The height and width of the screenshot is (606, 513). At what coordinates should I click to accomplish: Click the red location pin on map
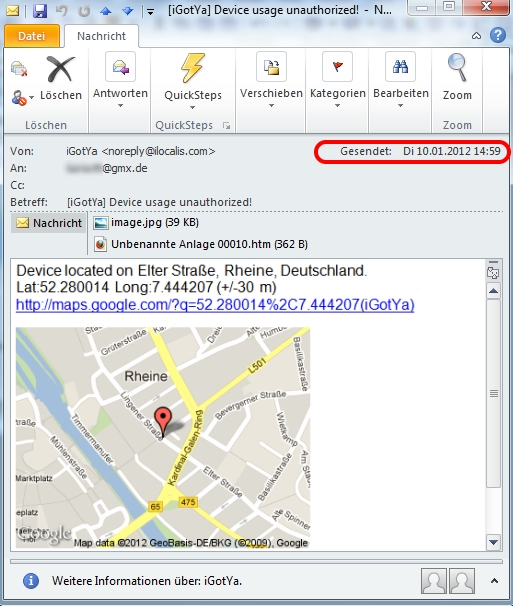(x=163, y=422)
